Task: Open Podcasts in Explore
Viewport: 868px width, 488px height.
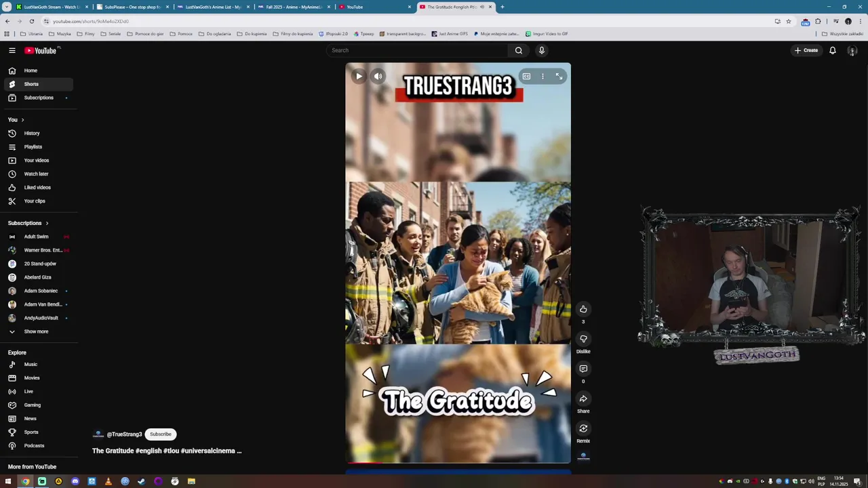Action: 38,446
